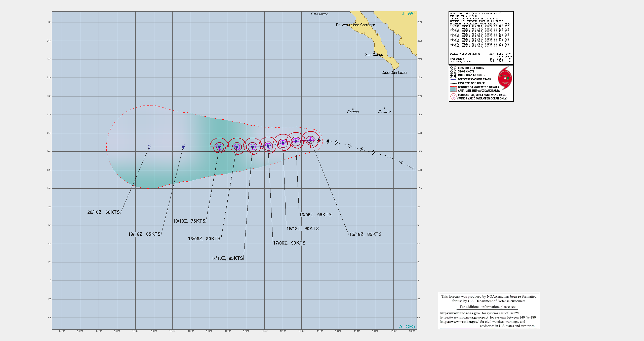The width and height of the screenshot is (644, 341).
Task: Select the 18/18Z forecast position storm symbol
Action: tap(219, 147)
